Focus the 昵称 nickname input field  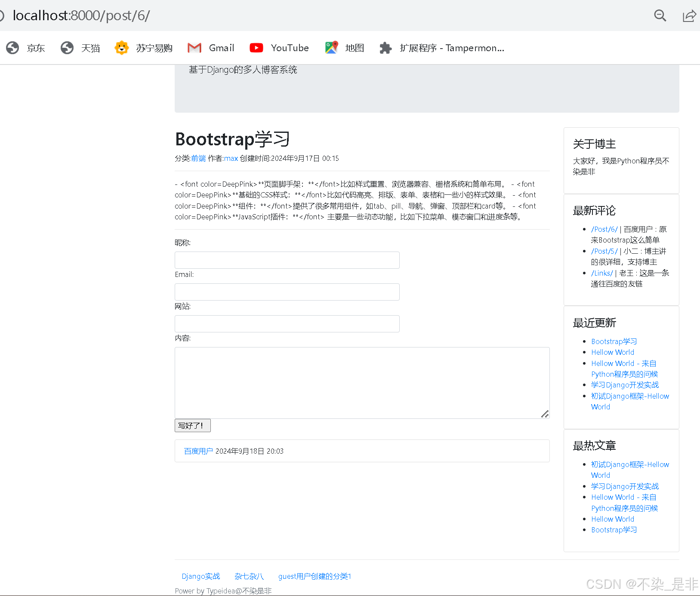[287, 260]
